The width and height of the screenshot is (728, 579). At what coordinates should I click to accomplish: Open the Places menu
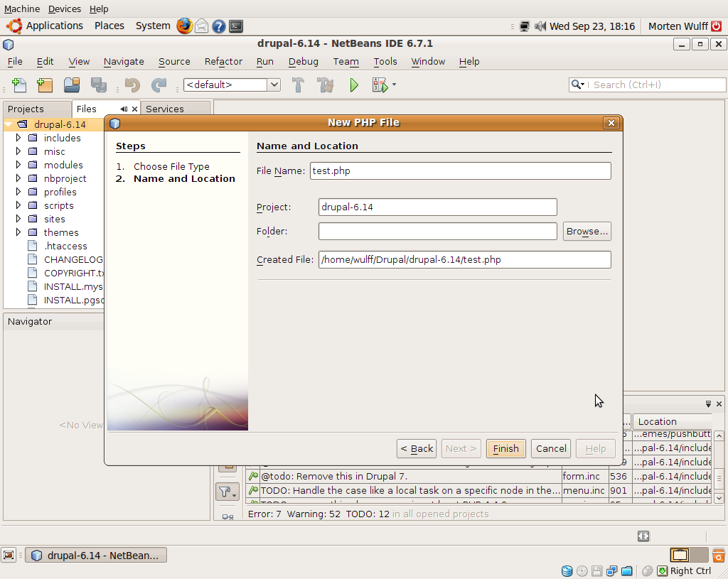click(109, 26)
